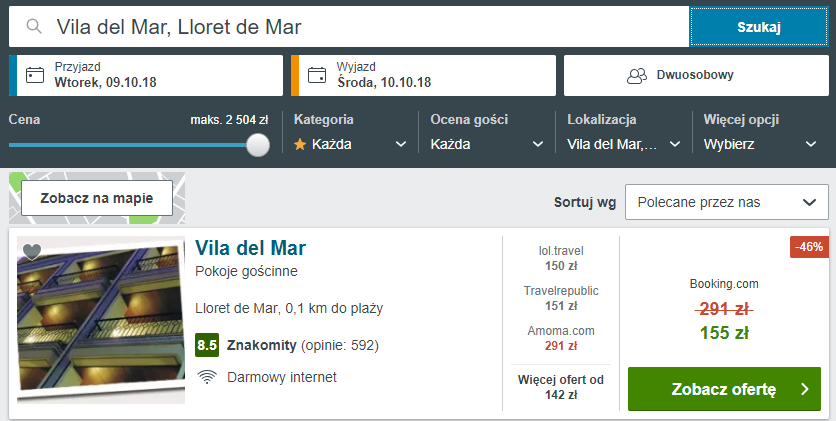Open the Sortuj wg sort dropdown
This screenshot has height=421, width=836.
tap(726, 202)
